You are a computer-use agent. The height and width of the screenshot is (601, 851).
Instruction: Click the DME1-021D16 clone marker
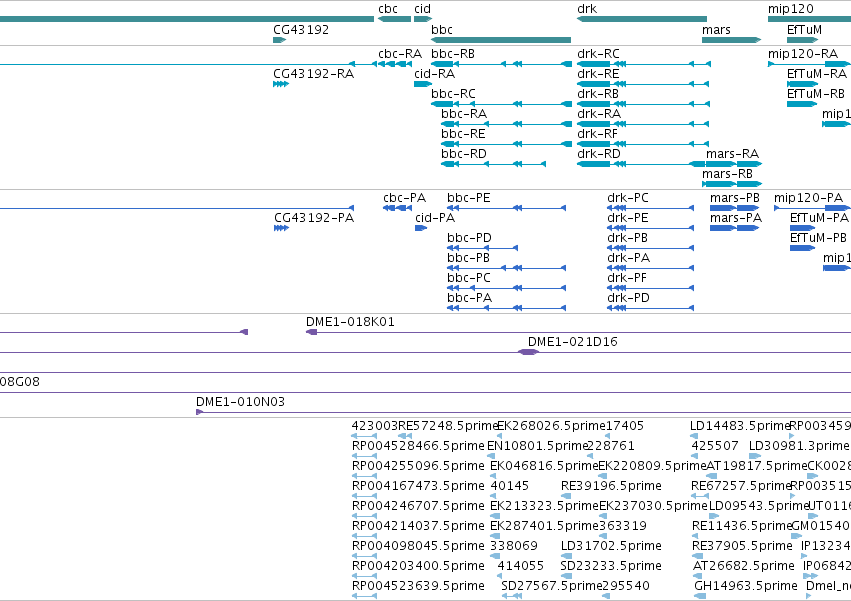coord(528,352)
